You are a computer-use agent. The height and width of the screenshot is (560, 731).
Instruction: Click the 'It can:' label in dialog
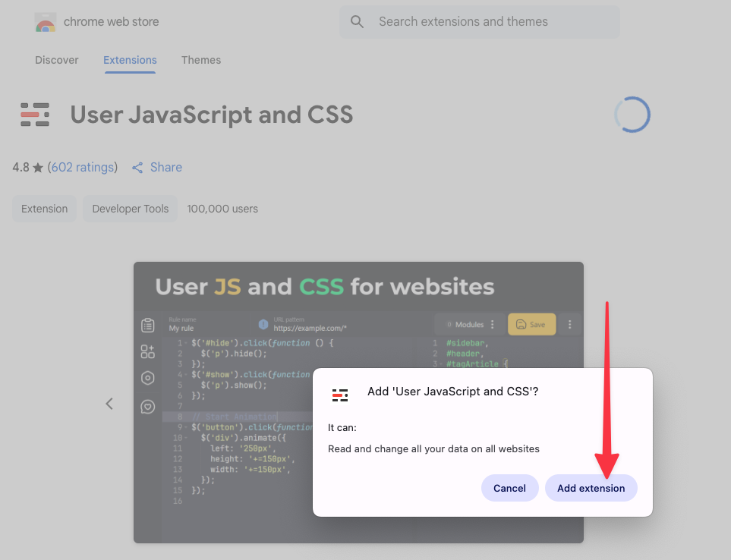point(342,428)
